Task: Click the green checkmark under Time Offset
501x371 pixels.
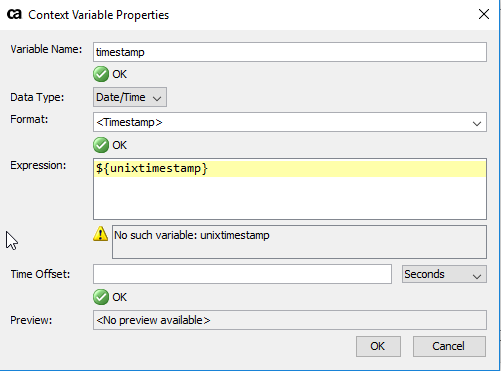Action: [x=101, y=297]
